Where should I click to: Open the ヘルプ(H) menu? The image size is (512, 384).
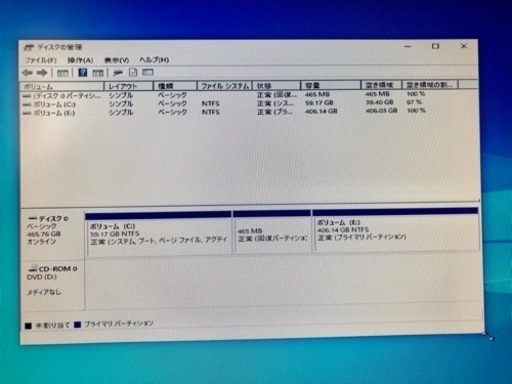click(154, 60)
